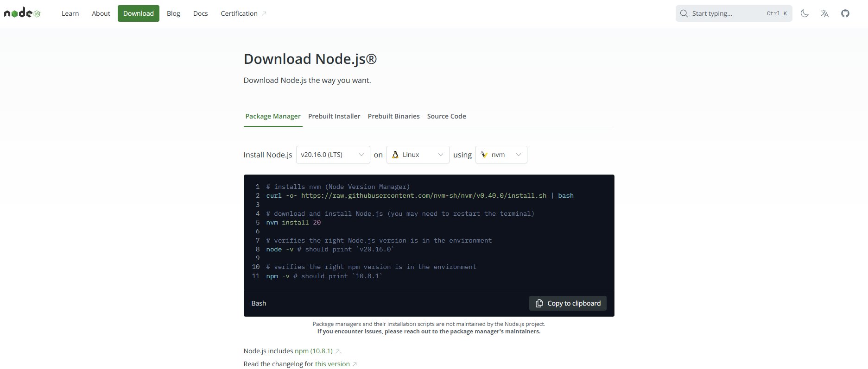Click the verifies right npm version comment
Screen dimensions: 868x369
pos(371,267)
